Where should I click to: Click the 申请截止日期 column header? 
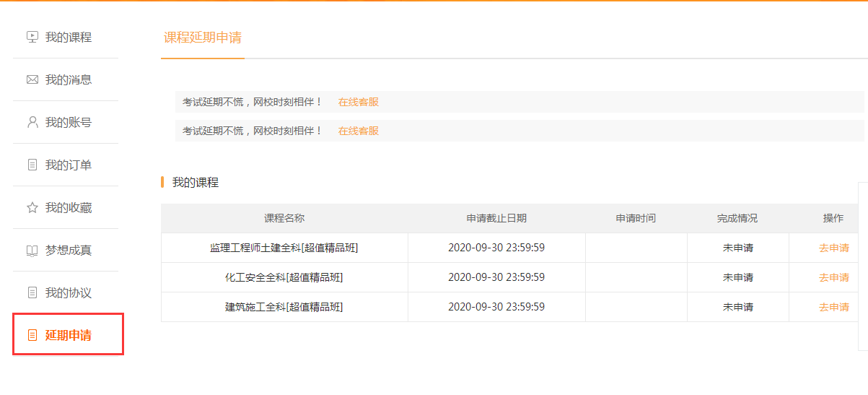[x=496, y=218]
